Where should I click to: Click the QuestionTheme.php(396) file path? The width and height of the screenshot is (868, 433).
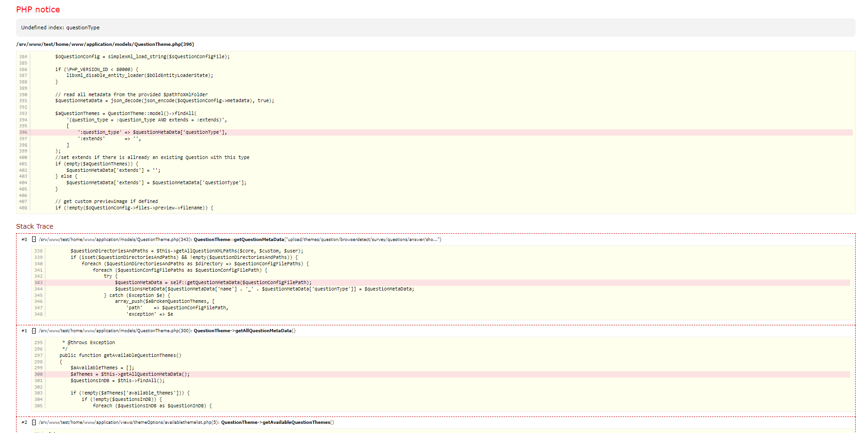tap(105, 44)
